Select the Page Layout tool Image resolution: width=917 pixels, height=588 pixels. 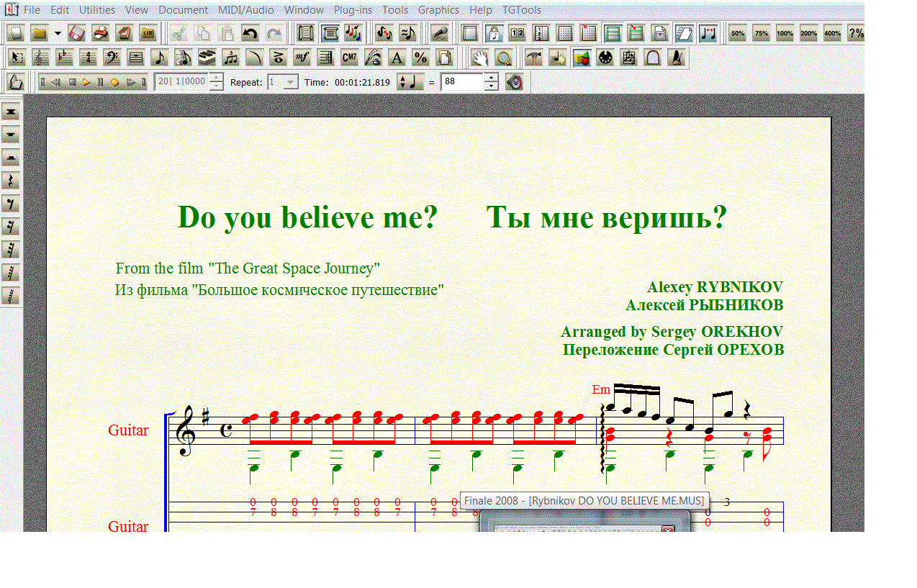point(445,58)
